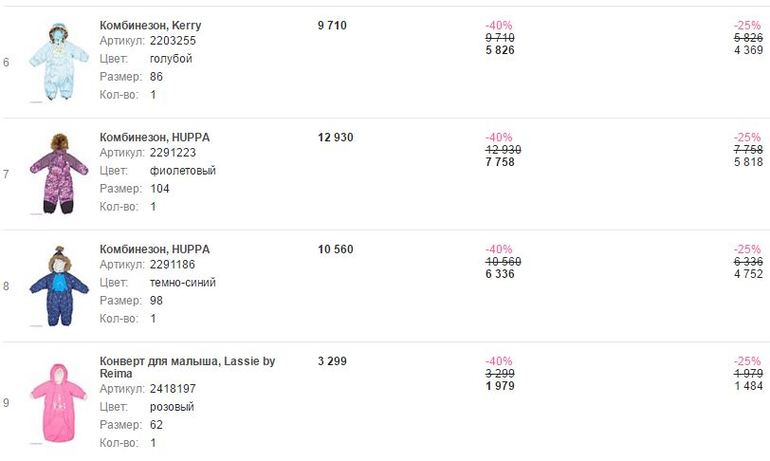Viewport: 770px width, 461px height.
Task: Click the -40% label in the Kerry row
Action: 498,25
